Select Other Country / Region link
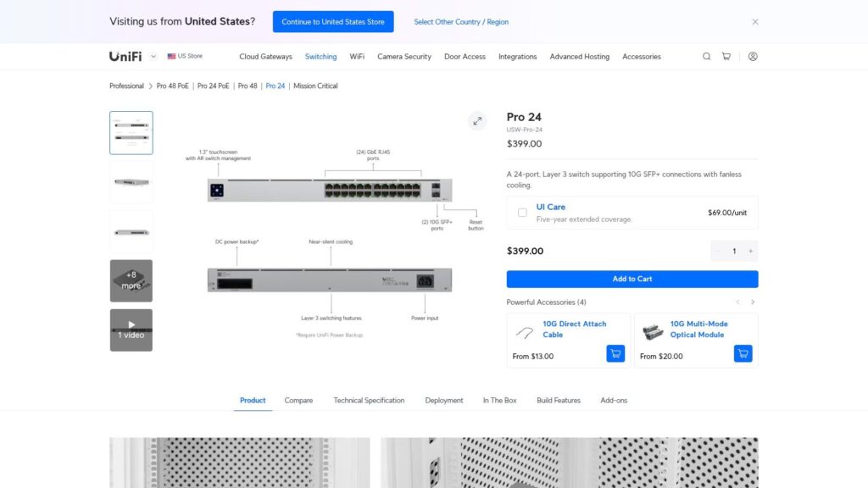868x488 pixels. pyautogui.click(x=461, y=22)
